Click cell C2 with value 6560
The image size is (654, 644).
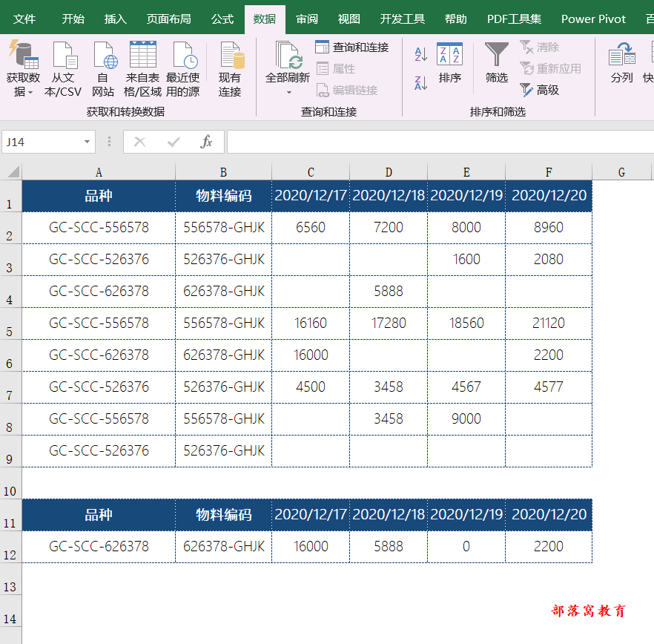pyautogui.click(x=310, y=228)
